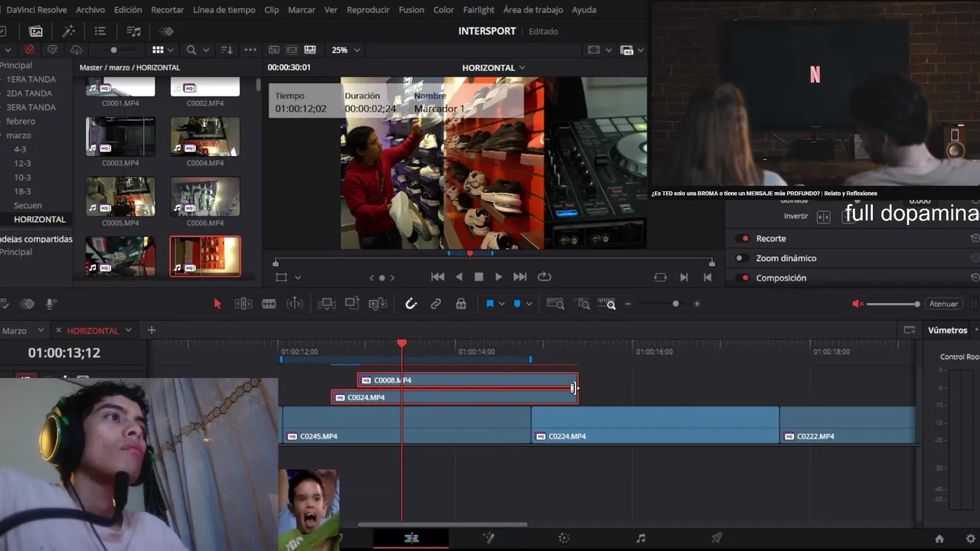This screenshot has width=980, height=551.
Task: Reset Recorte settings with circular arrow
Action: [975, 239]
